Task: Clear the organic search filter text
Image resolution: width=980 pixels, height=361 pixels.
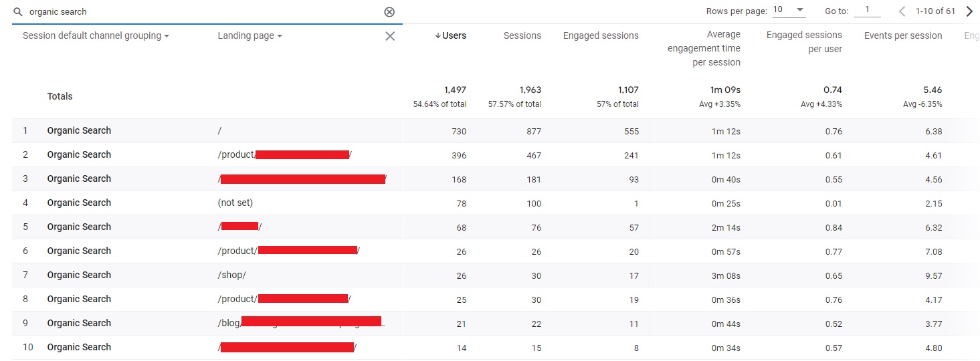Action: tap(389, 12)
